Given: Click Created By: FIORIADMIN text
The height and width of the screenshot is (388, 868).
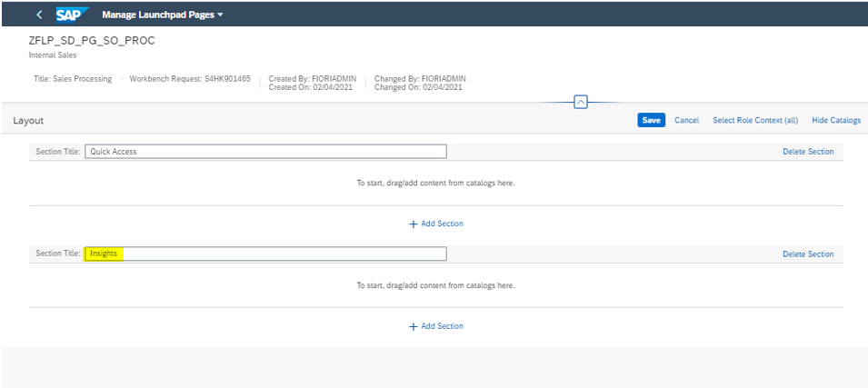Looking at the screenshot, I should pos(313,79).
